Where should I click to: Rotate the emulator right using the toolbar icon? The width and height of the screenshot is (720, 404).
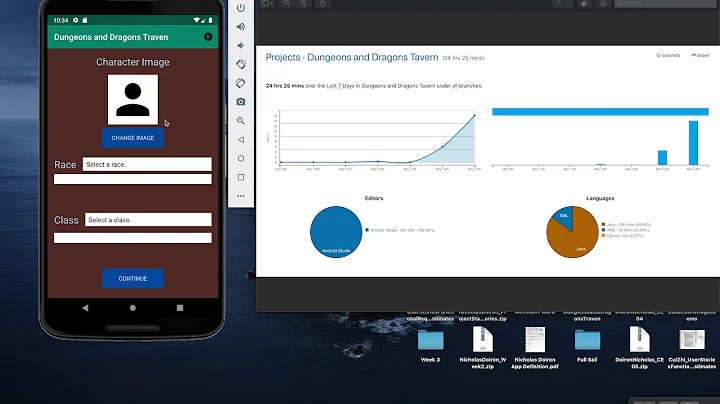coord(241,83)
